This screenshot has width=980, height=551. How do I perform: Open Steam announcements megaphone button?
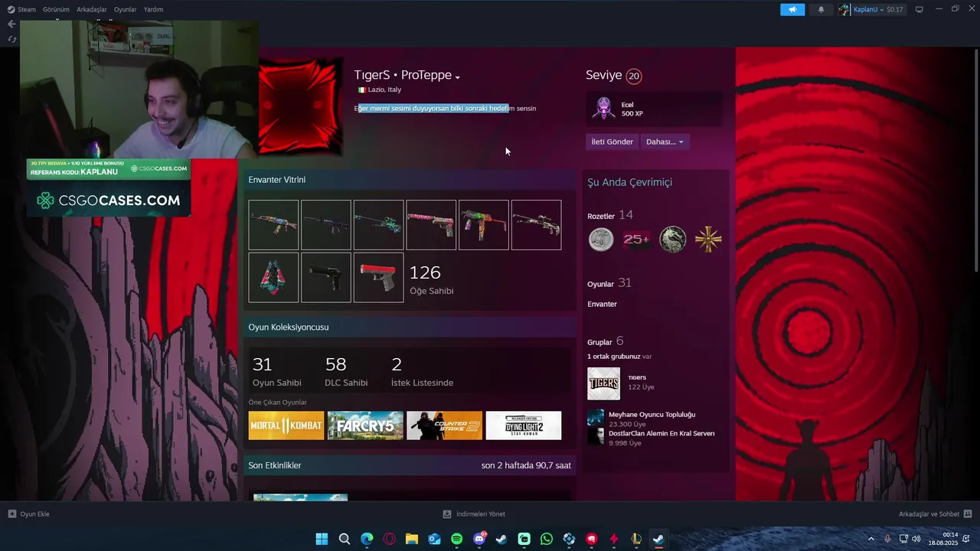click(x=792, y=9)
